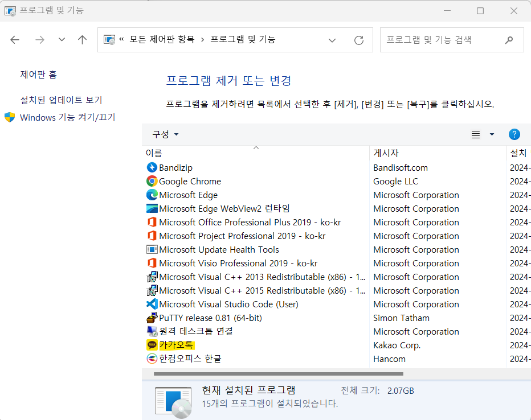This screenshot has width=531, height=420.
Task: Click publisher Google LLC cell
Action: tap(395, 181)
